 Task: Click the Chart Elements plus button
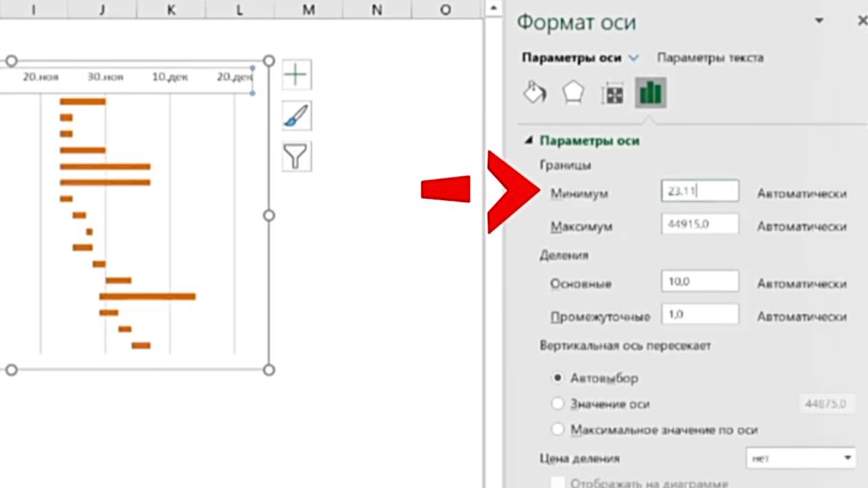pos(296,74)
